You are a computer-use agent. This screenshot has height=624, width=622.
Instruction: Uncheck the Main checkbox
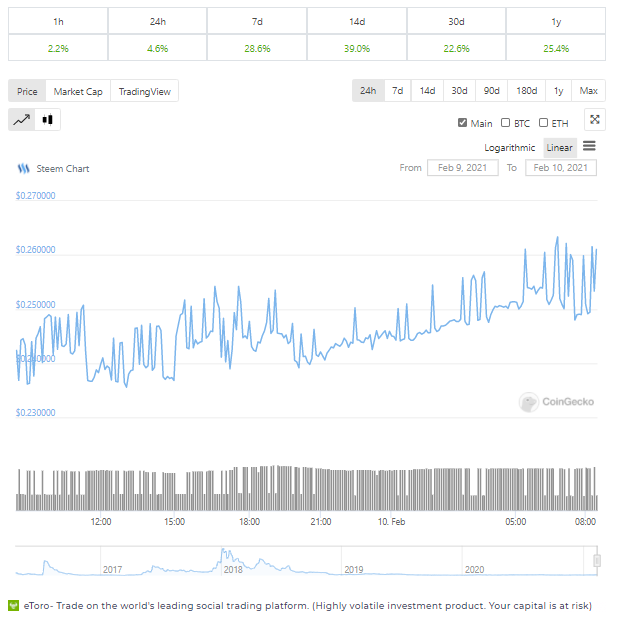point(462,123)
